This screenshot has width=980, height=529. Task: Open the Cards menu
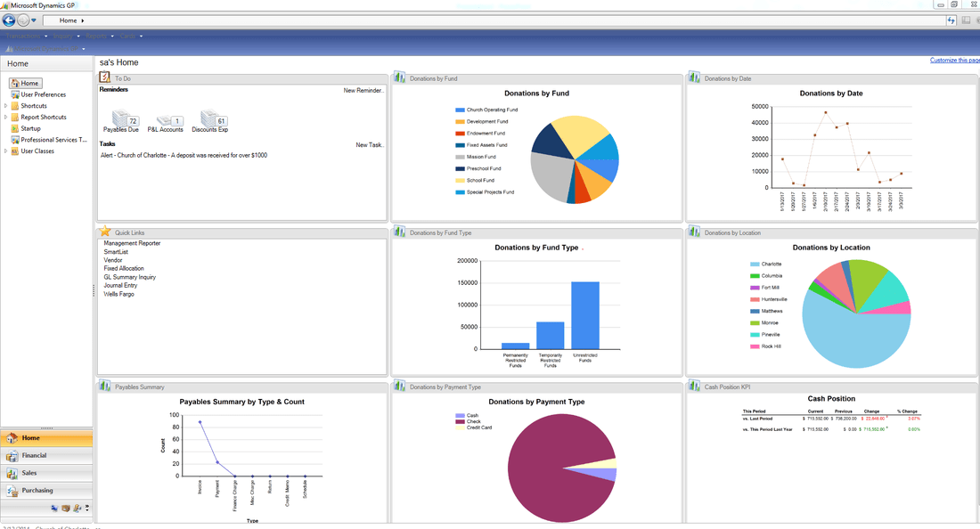pos(127,37)
